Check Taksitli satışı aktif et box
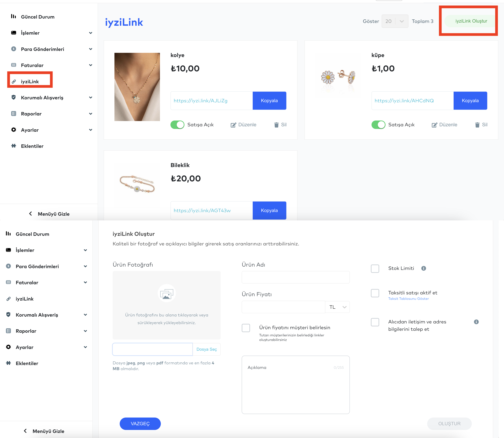 pyautogui.click(x=375, y=293)
